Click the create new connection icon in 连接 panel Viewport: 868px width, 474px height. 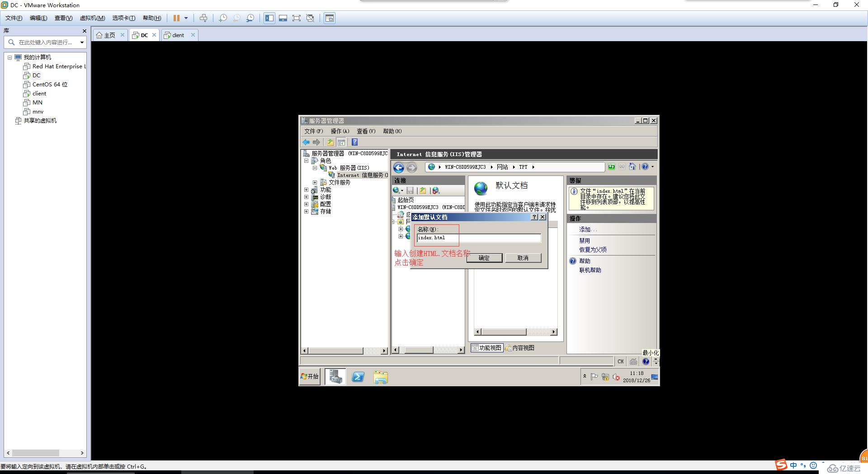398,191
